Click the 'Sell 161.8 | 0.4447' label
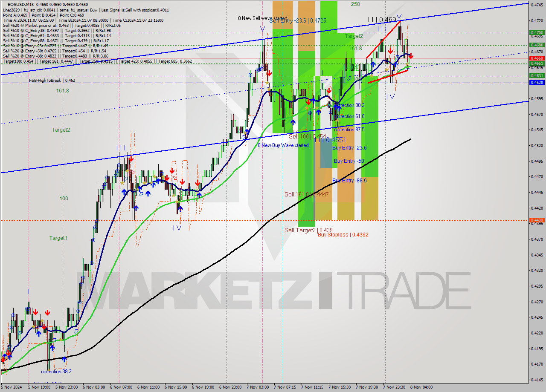Viewport: 546px width, 392px height. pyautogui.click(x=307, y=194)
